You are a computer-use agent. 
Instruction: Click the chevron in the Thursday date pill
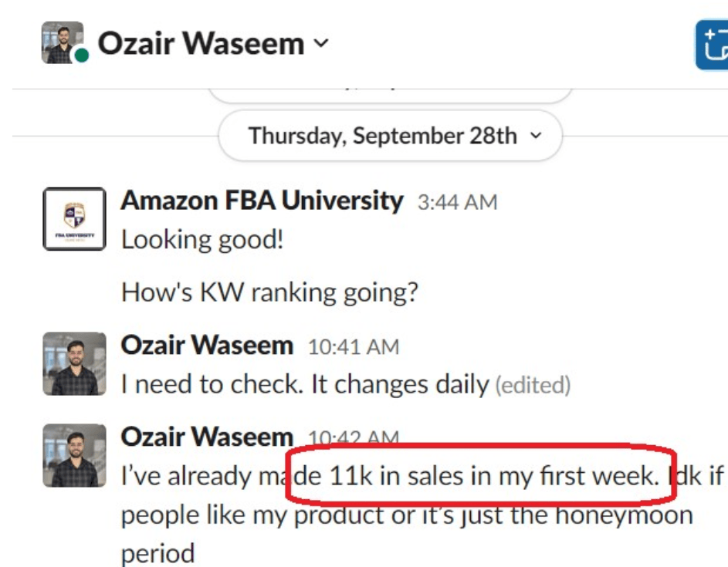point(536,136)
